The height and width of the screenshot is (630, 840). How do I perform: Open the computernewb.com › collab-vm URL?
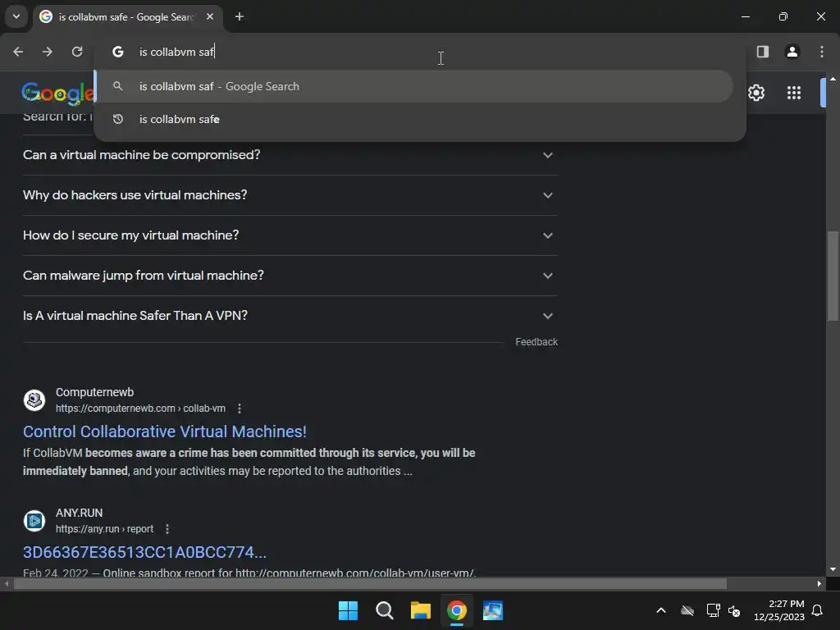pos(140,409)
